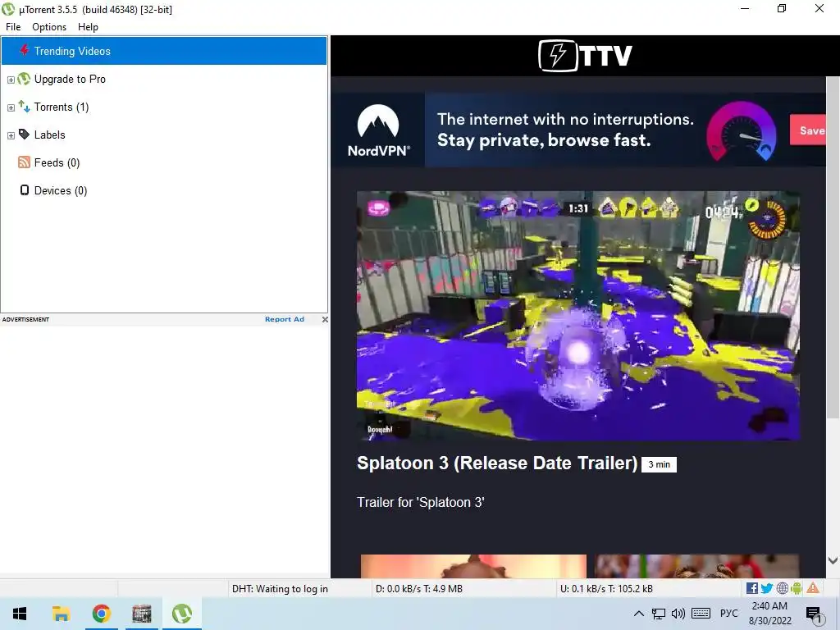
Task: Open the video app taskbar icon
Action: click(x=142, y=614)
